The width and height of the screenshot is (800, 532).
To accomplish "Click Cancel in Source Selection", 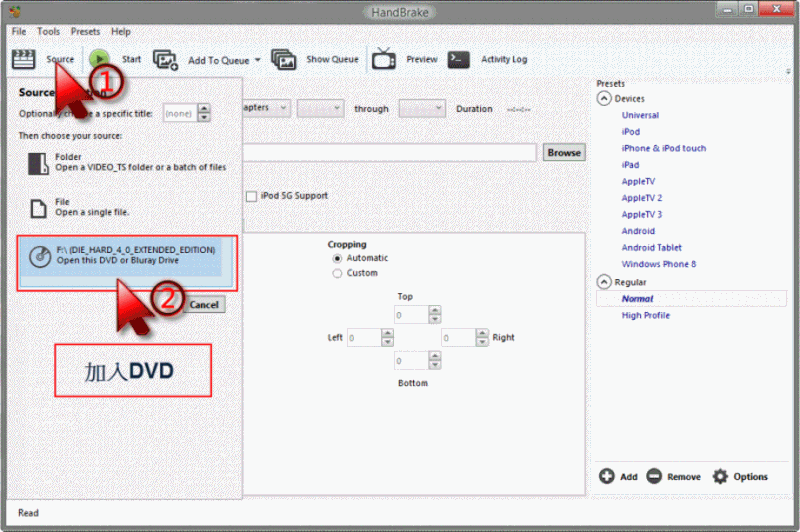I will [204, 305].
